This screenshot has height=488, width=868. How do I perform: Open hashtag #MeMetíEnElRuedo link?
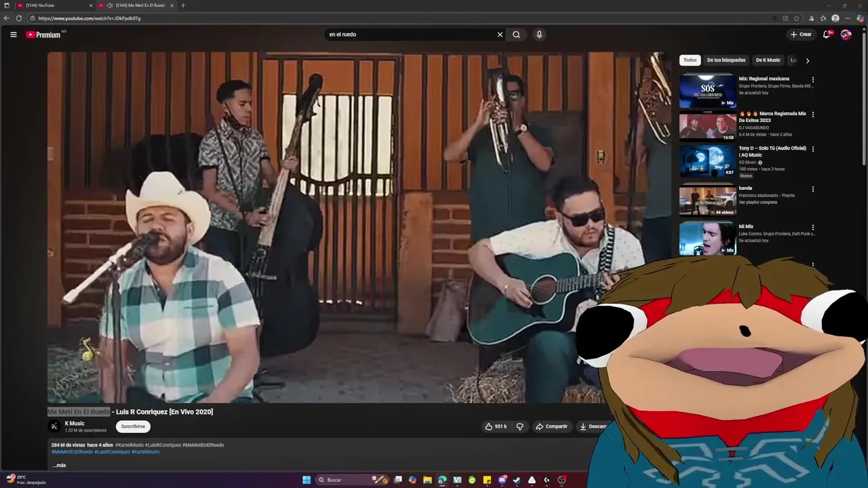point(72,452)
